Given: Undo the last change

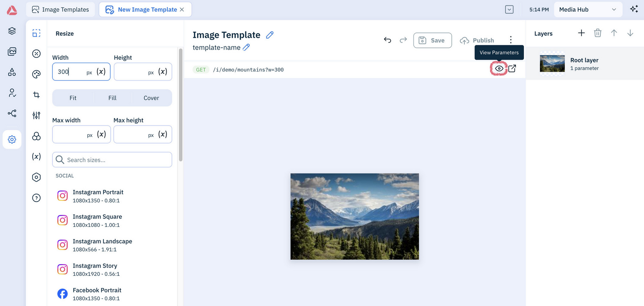Looking at the screenshot, I should click(387, 40).
